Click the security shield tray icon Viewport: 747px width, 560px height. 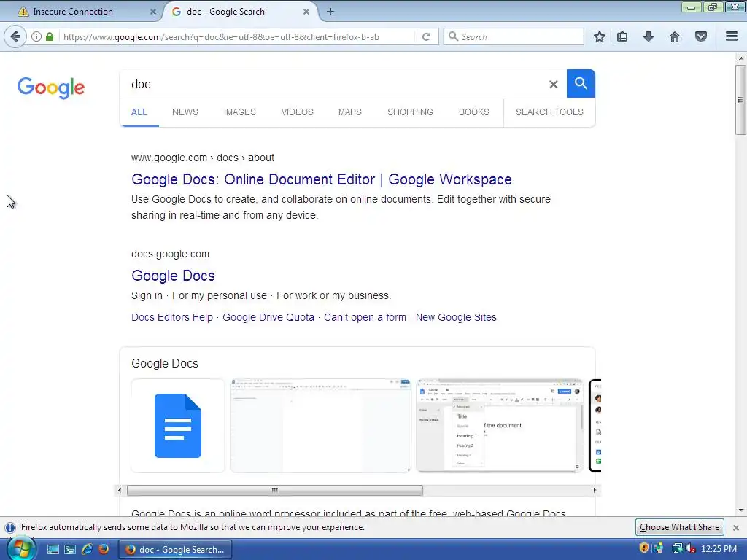pyautogui.click(x=643, y=548)
